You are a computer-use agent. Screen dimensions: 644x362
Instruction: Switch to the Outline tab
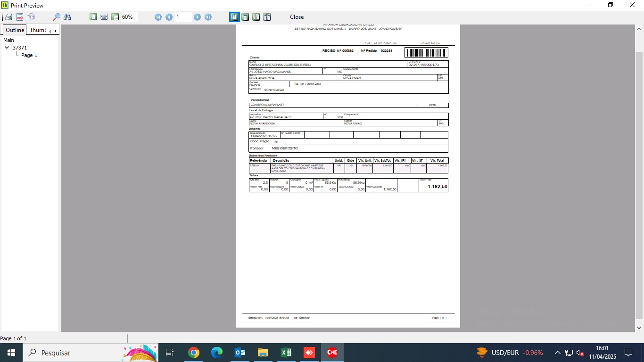[x=15, y=30]
